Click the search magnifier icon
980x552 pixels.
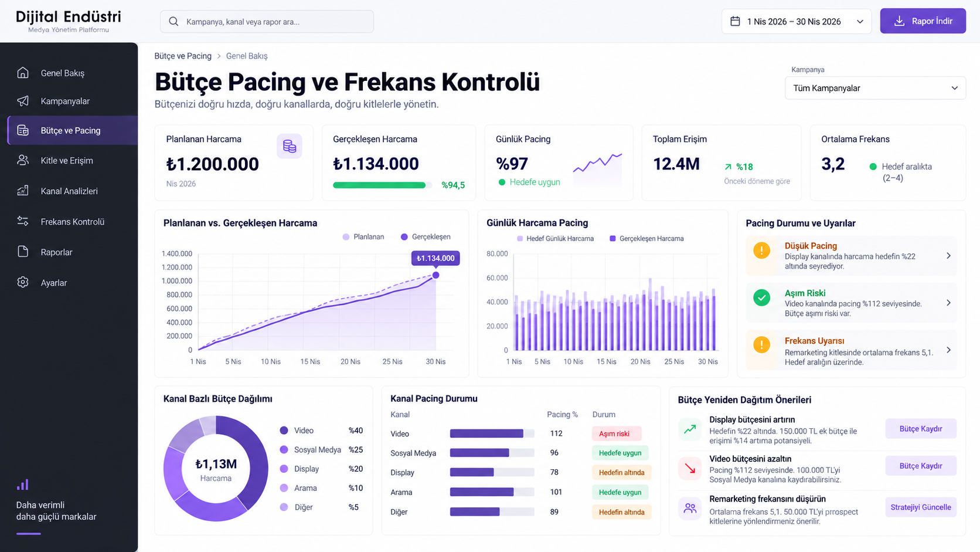pos(173,22)
